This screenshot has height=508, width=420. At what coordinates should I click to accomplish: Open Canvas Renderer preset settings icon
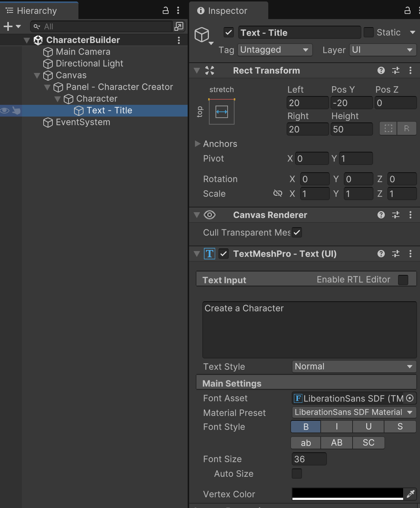[x=396, y=215]
